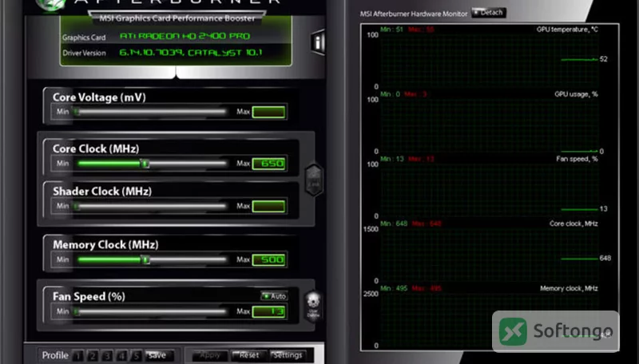Click the Core Voltage slider track
639x364 pixels.
click(x=150, y=112)
